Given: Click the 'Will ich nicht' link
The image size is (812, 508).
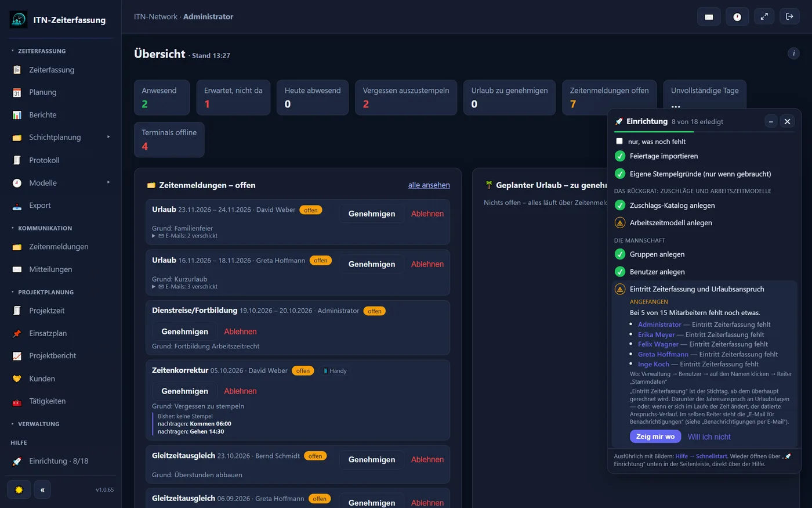Looking at the screenshot, I should coord(709,437).
